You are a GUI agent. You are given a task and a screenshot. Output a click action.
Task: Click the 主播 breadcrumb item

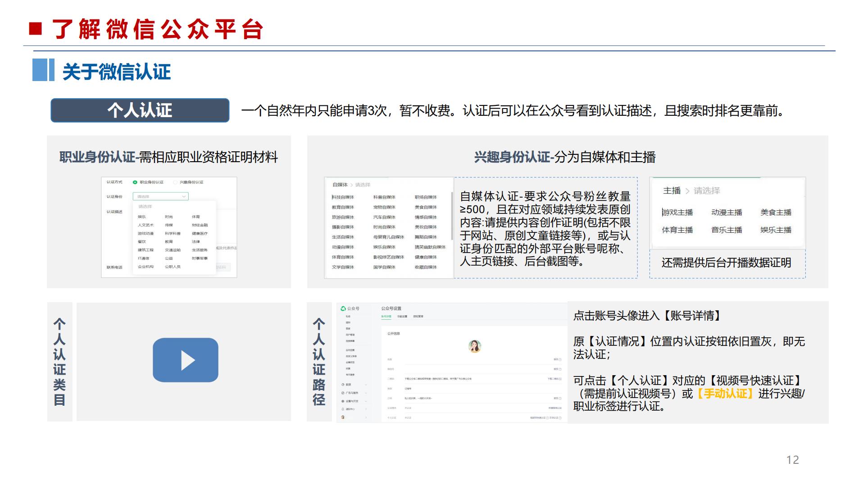(672, 190)
